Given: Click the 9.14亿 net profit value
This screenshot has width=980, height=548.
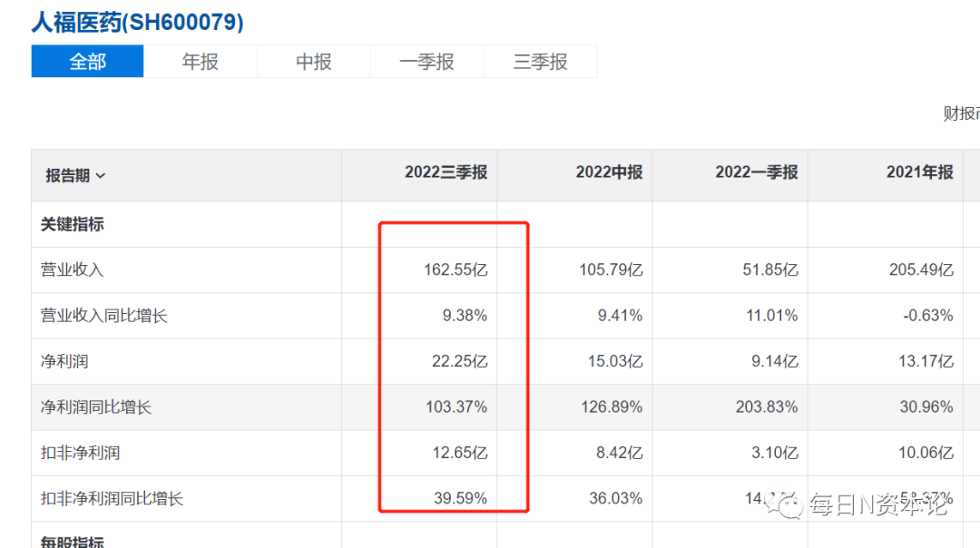Looking at the screenshot, I should (x=774, y=361).
